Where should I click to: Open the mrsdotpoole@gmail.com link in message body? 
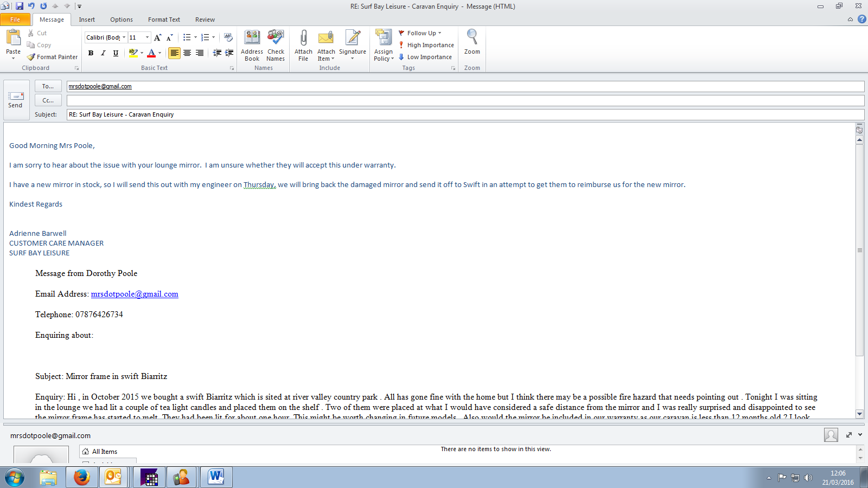(x=135, y=294)
